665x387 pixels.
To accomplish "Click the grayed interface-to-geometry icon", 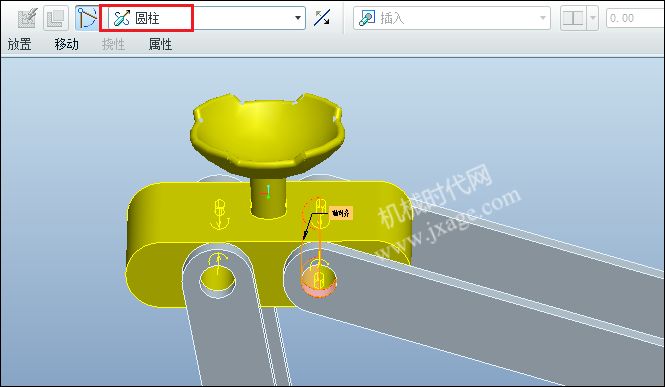I will point(27,18).
